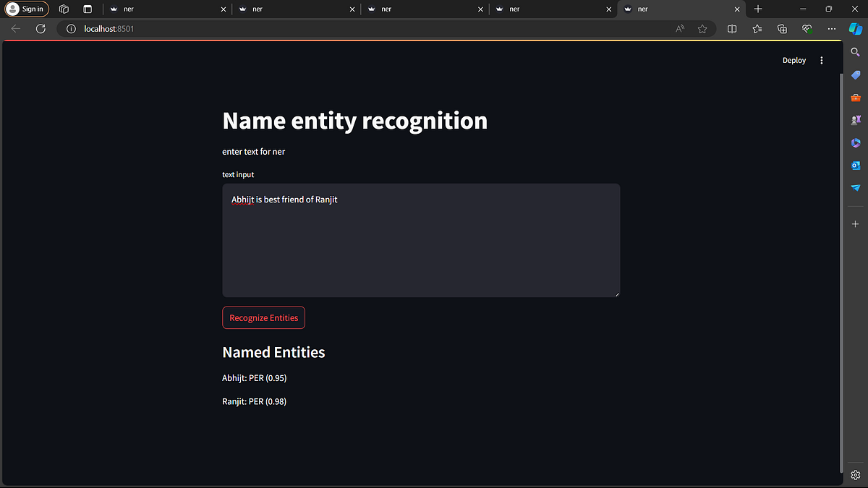This screenshot has width=868, height=488.
Task: Open the Streamlit app three-dot menu
Action: [x=821, y=60]
